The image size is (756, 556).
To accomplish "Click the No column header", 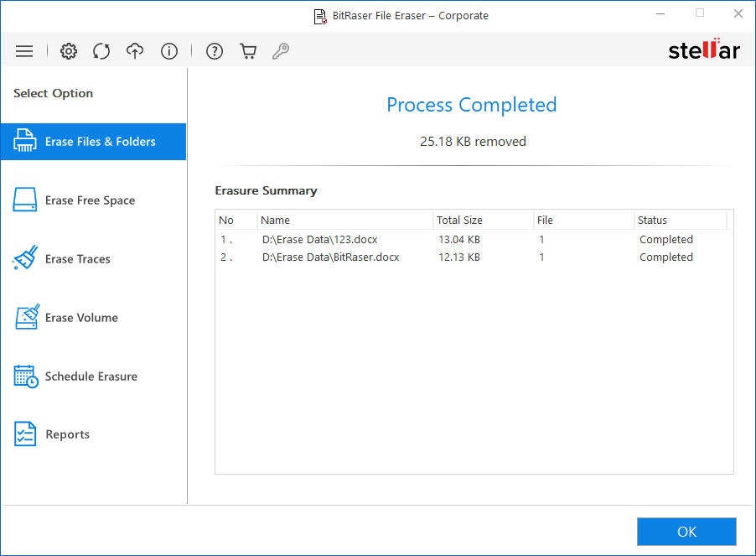I will [x=236, y=221].
